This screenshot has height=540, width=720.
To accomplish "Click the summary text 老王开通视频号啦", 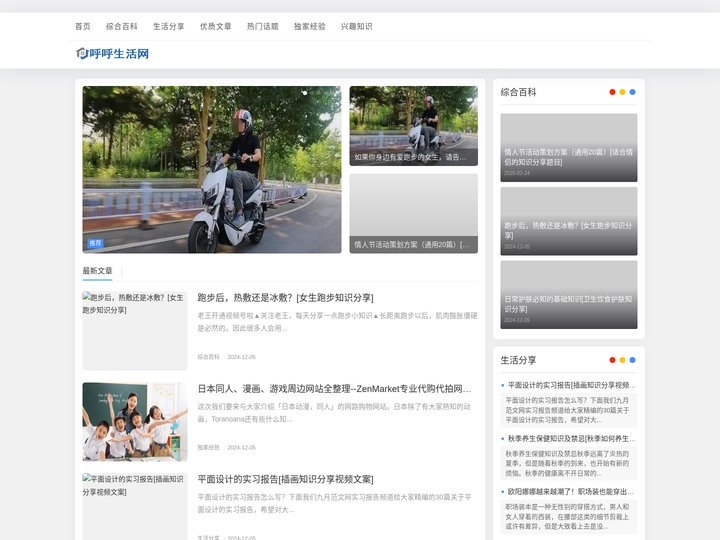I will (338, 322).
